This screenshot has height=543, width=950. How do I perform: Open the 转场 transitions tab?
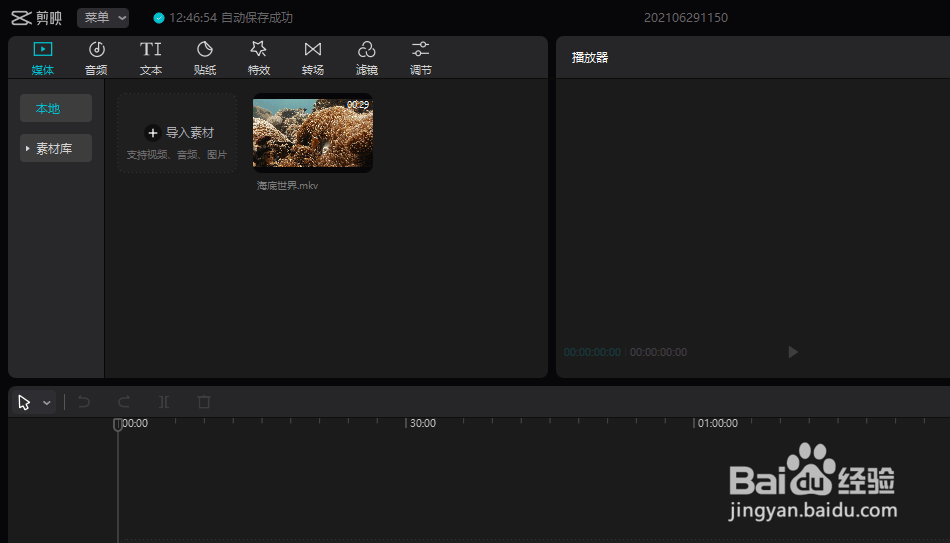(x=313, y=58)
